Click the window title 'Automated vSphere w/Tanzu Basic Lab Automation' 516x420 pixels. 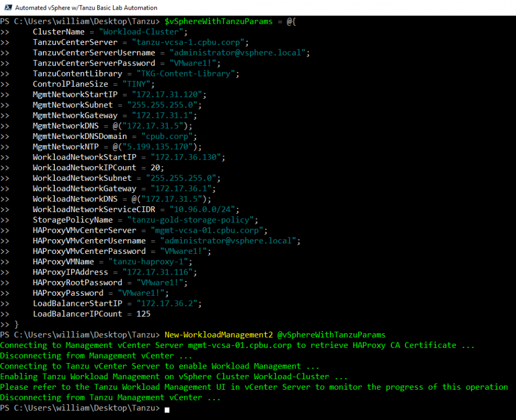[x=86, y=8]
